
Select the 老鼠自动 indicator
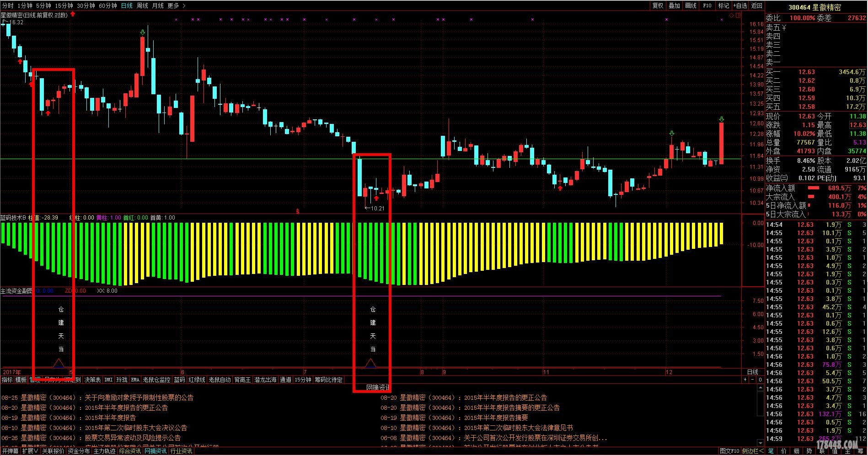220,380
